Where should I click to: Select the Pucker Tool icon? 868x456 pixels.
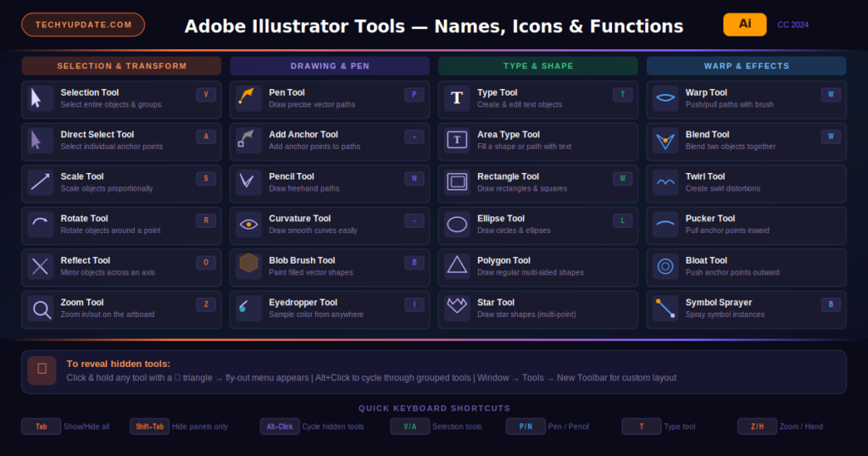pyautogui.click(x=665, y=225)
